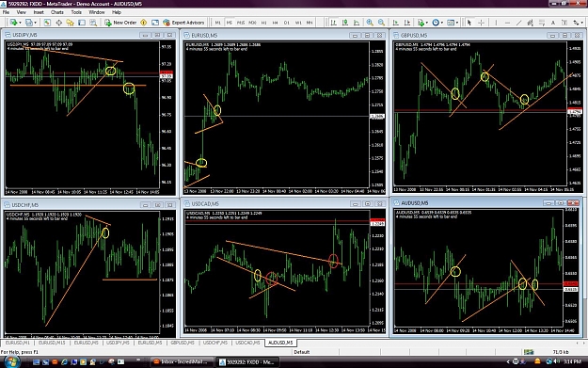Viewport: 588px width, 368px height.
Task: Open the Charts menu
Action: pos(57,12)
